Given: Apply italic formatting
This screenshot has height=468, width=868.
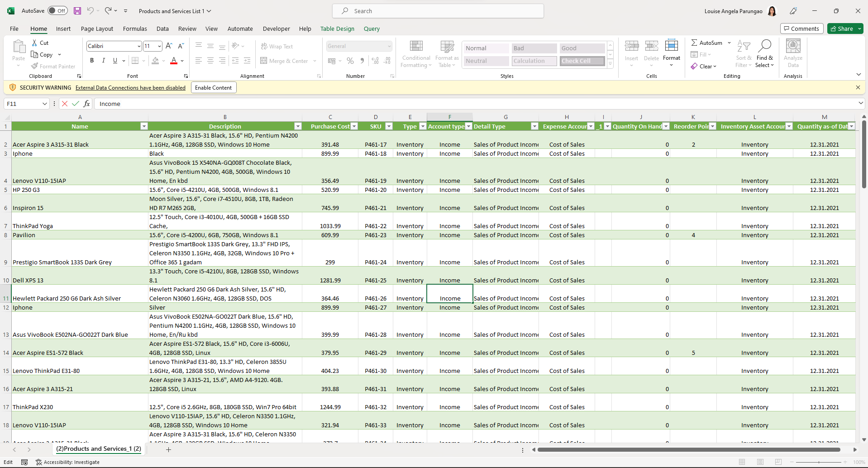Looking at the screenshot, I should pyautogui.click(x=104, y=60).
